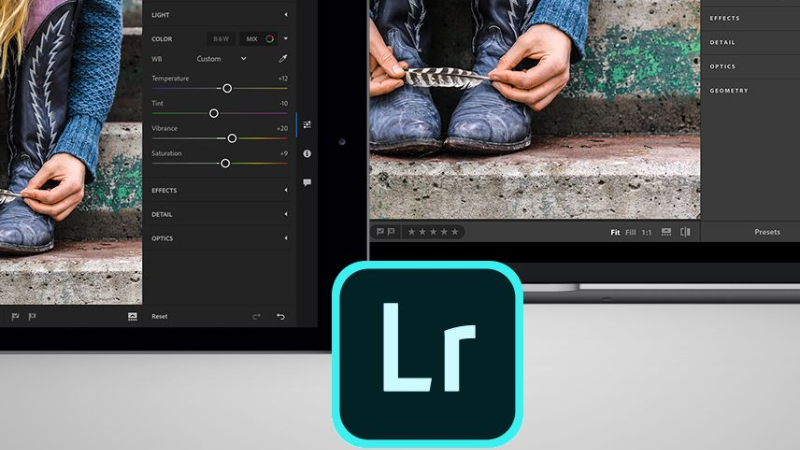Select the white balance eyedropper tool
This screenshot has width=800, height=450.
point(283,59)
